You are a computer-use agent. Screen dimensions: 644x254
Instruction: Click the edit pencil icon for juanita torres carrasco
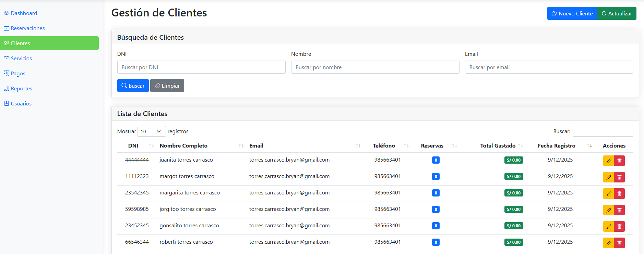[x=608, y=161]
